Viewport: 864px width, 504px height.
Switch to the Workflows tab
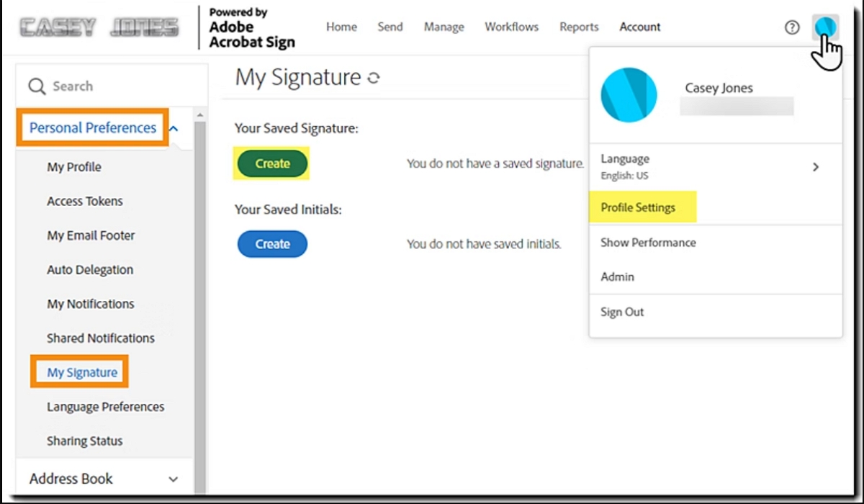(x=511, y=27)
